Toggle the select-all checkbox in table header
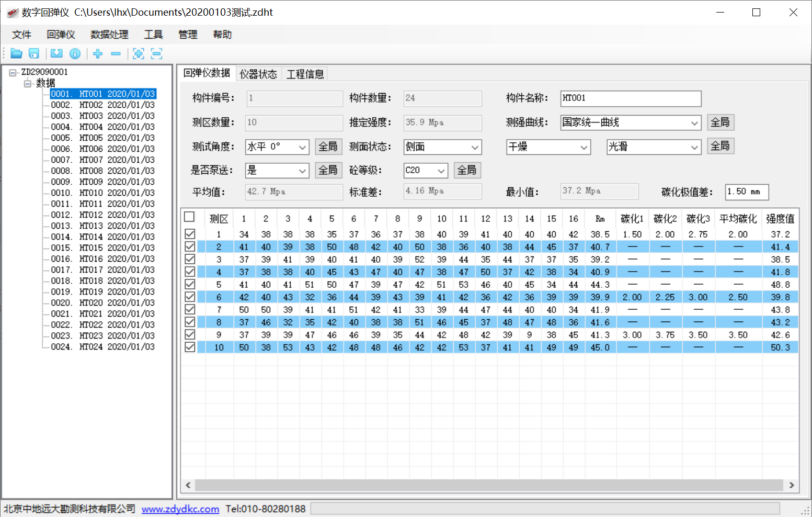Image resolution: width=812 pixels, height=517 pixels. point(189,217)
